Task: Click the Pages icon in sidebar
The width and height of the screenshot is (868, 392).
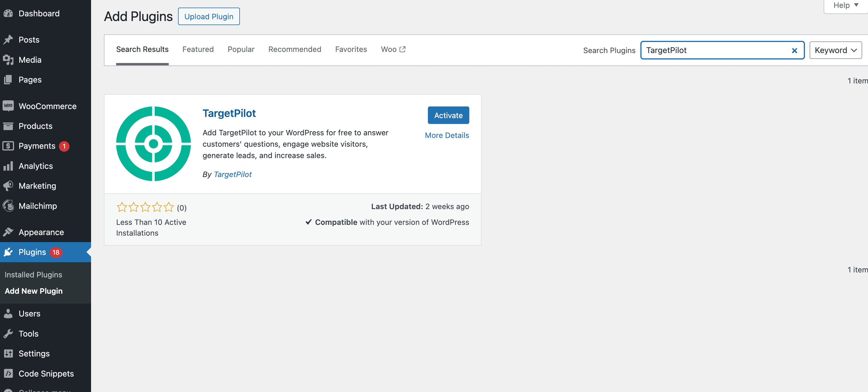Action: tap(8, 80)
